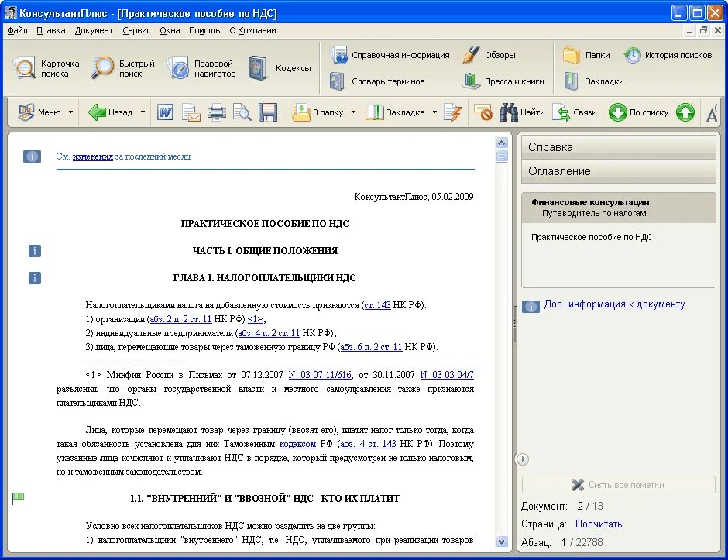This screenshot has width=728, height=560.
Task: Open the Закладки bookmarks list
Action: point(593,81)
